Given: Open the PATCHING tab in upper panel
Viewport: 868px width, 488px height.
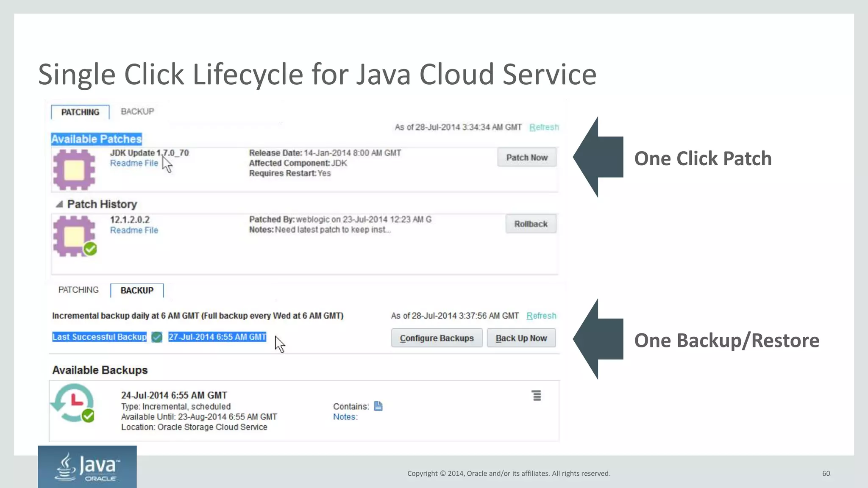Looking at the screenshot, I should (x=80, y=112).
